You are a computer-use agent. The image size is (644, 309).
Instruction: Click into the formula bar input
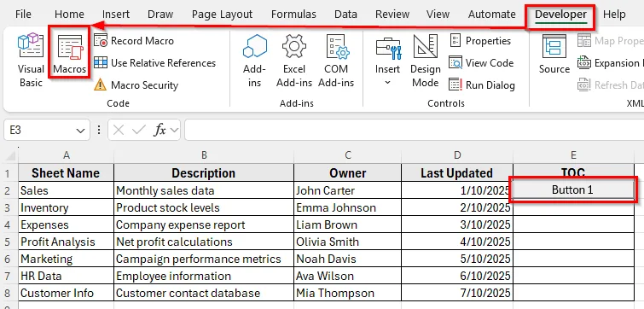tap(414, 131)
